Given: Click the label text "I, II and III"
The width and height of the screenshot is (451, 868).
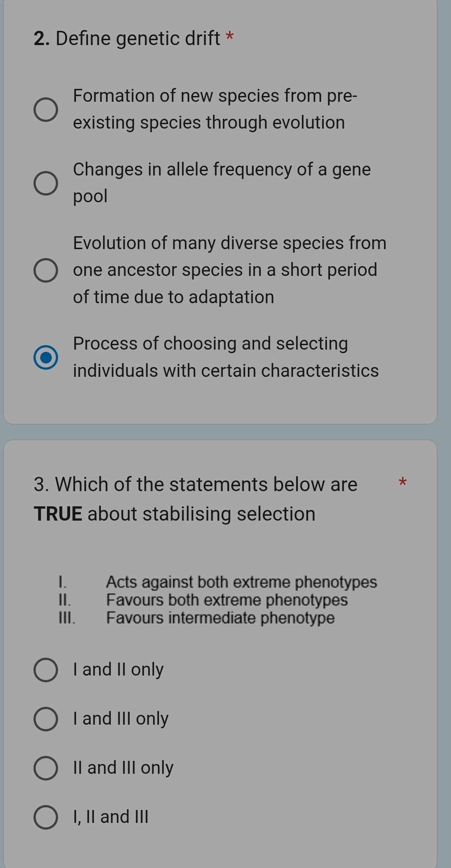Looking at the screenshot, I should click(110, 816).
